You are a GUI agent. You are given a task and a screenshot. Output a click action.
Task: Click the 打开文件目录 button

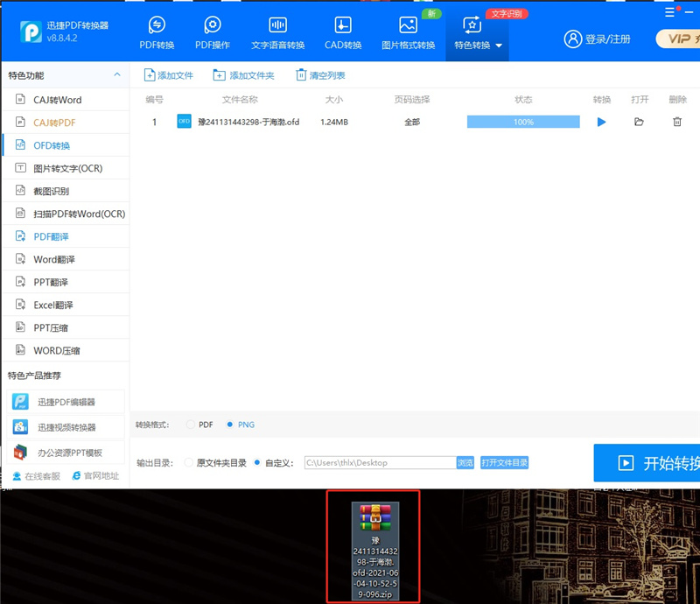505,462
